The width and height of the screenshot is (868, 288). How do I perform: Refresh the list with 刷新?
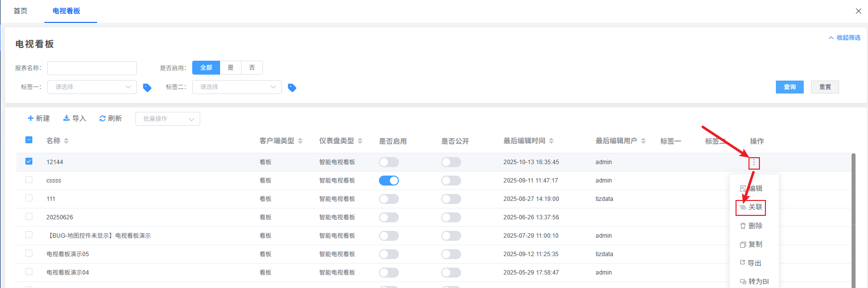point(111,118)
